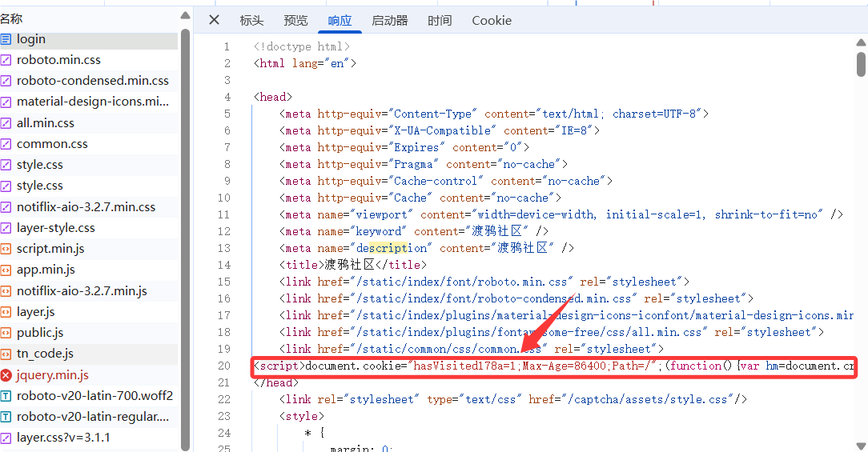Select the common.css request

52,144
